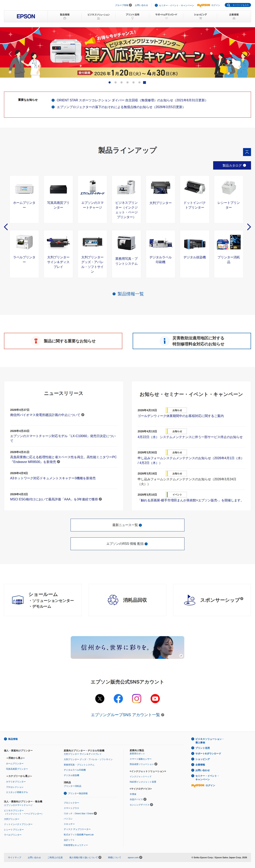Open the 写真高画質プリンター product lineup card
This screenshot has height=868, width=255.
[x=58, y=199]
